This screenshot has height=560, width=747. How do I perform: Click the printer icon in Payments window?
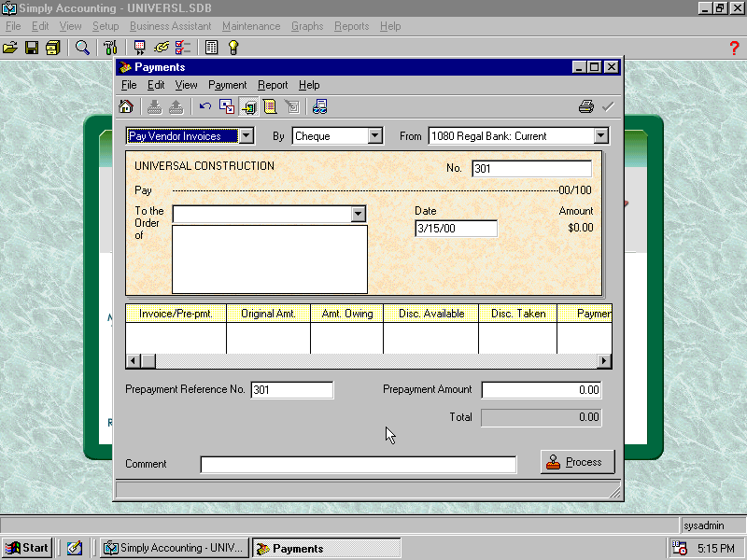[586, 106]
